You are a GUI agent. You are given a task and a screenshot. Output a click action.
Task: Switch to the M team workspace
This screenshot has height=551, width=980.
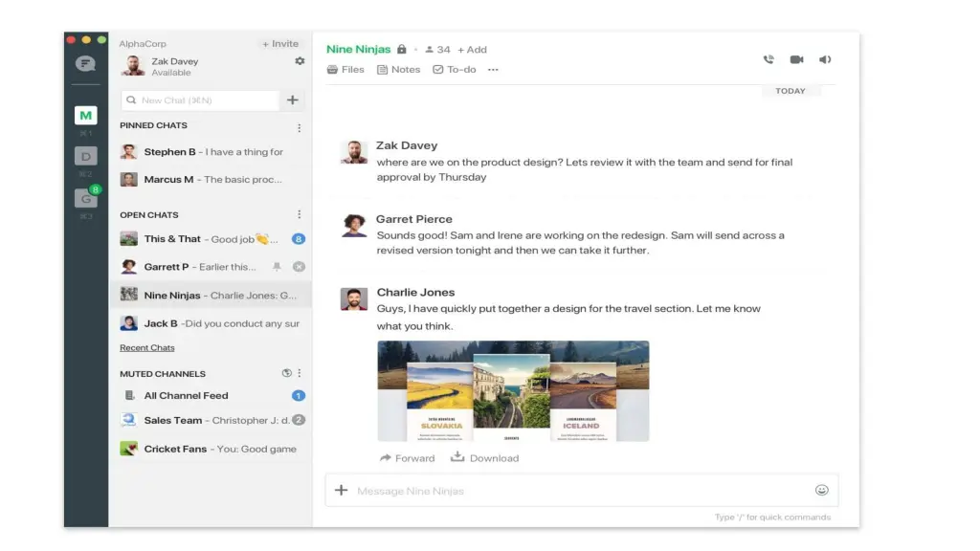coord(85,115)
